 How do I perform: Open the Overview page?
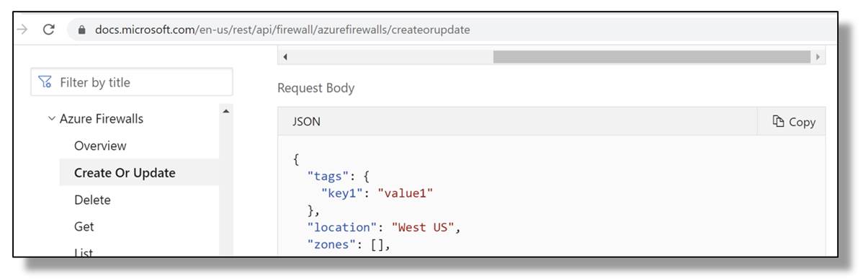click(100, 146)
